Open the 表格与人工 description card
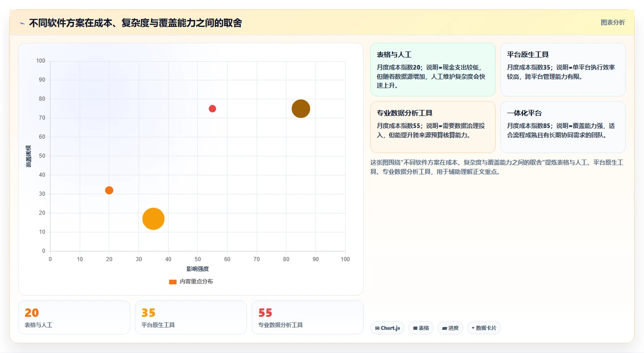 433,70
